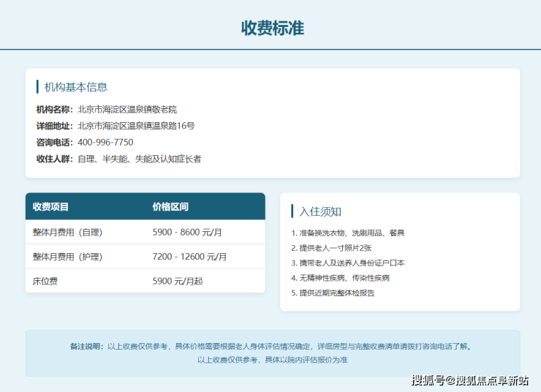The image size is (541, 392).
Task: Click the 收费项目 column header
Action: point(50,207)
